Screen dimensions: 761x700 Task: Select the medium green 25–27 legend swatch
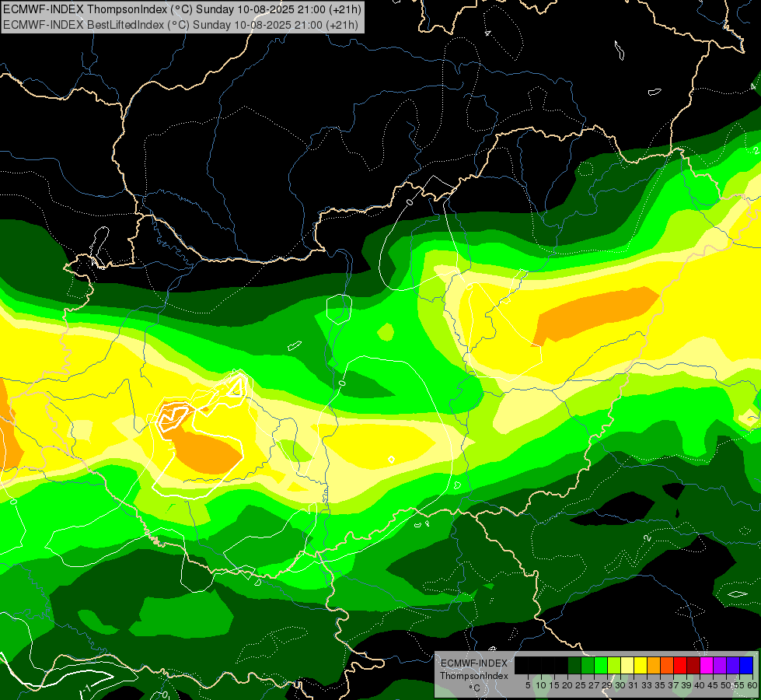[x=587, y=665]
